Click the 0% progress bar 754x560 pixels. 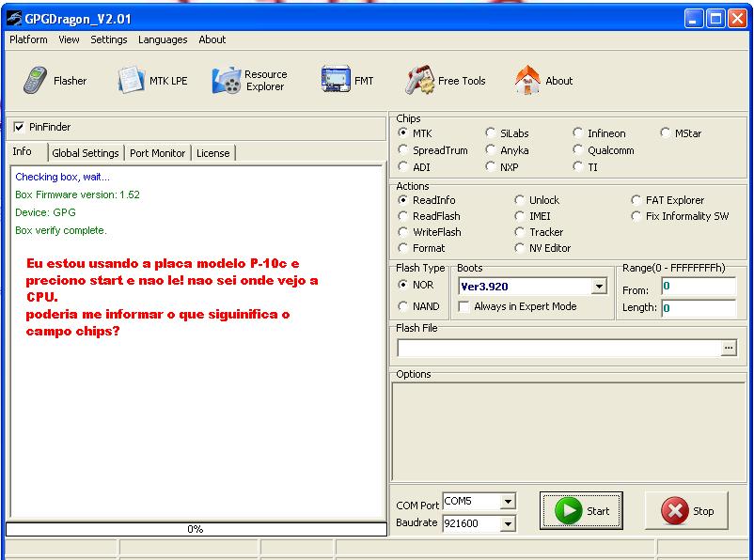click(196, 529)
